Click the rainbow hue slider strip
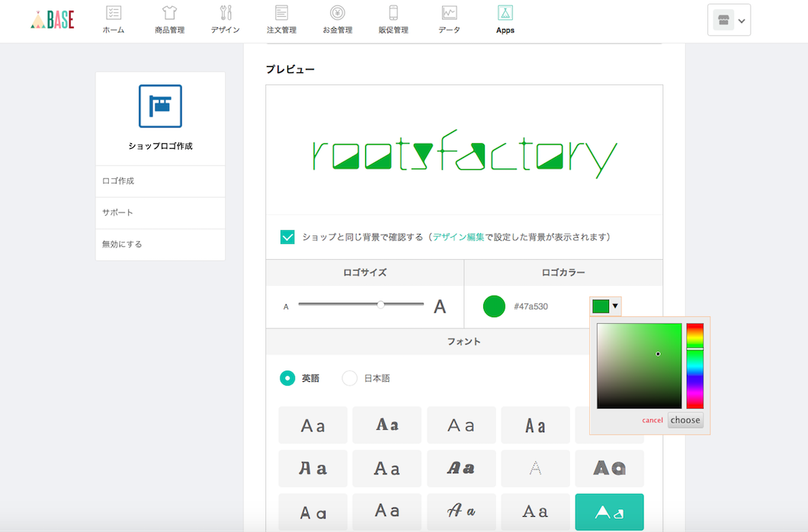 (694, 366)
